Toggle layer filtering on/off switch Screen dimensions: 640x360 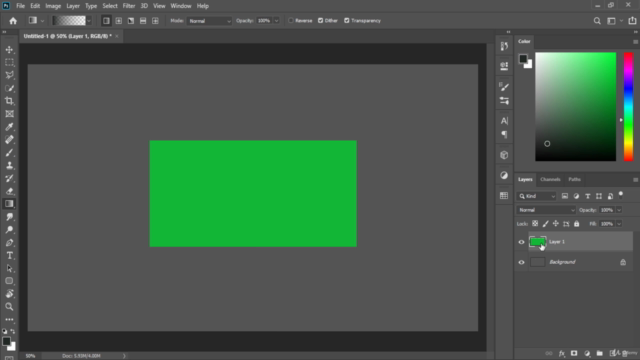pyautogui.click(x=621, y=195)
